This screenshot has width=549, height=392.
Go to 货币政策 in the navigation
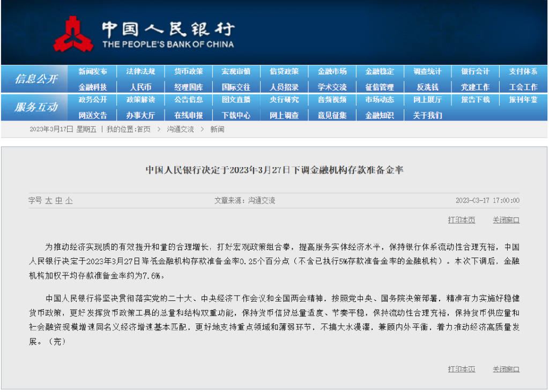click(x=189, y=71)
